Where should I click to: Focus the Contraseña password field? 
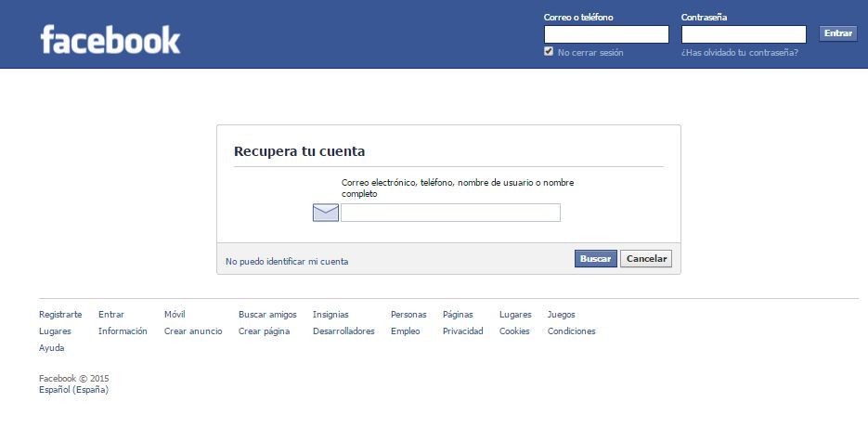tap(744, 34)
